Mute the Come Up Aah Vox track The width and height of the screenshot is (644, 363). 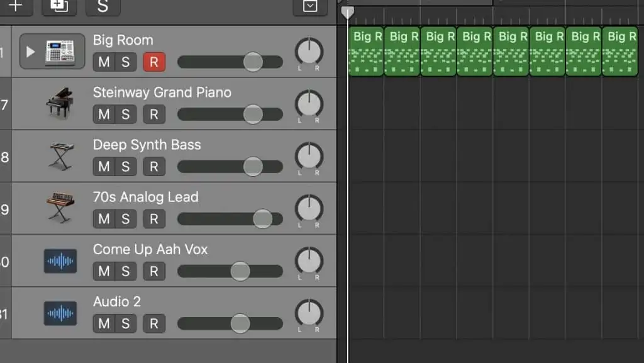tap(104, 271)
